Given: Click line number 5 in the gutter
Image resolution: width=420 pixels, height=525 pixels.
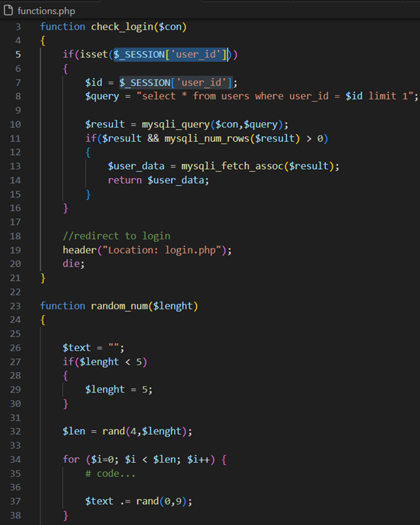Looking at the screenshot, I should click(x=17, y=54).
